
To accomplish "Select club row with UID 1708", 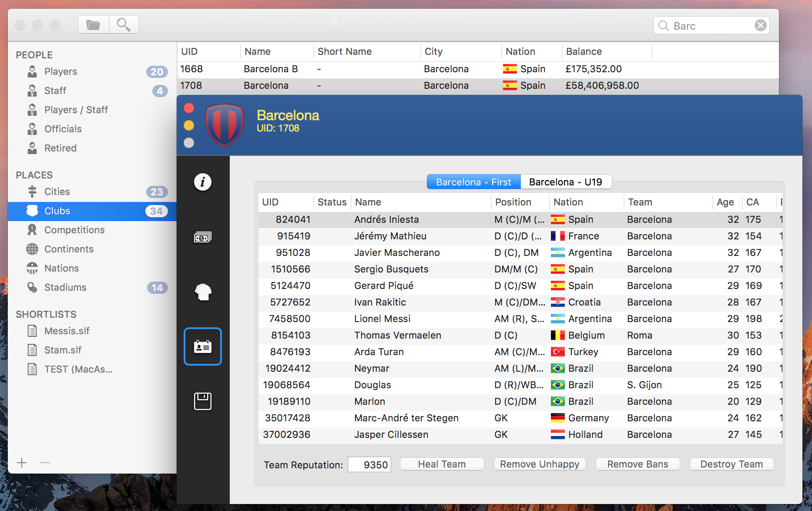I will (478, 86).
